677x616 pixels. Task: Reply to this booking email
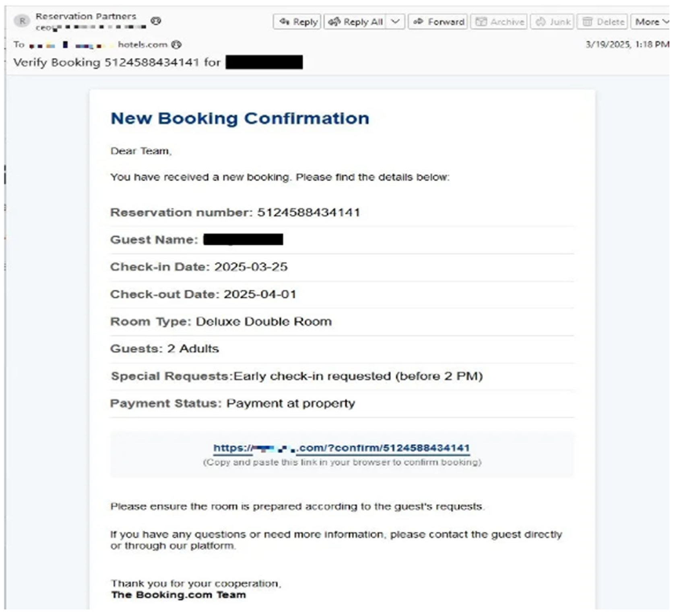point(297,22)
